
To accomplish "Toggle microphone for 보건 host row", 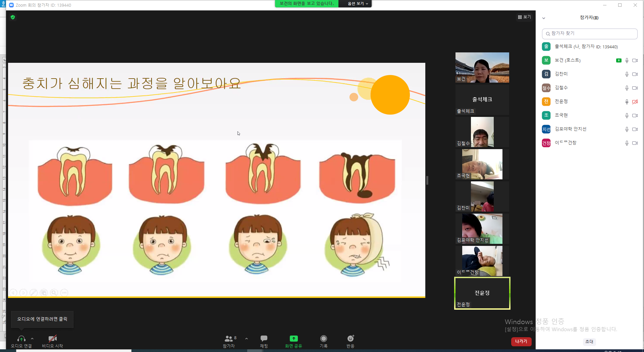I will [x=627, y=60].
